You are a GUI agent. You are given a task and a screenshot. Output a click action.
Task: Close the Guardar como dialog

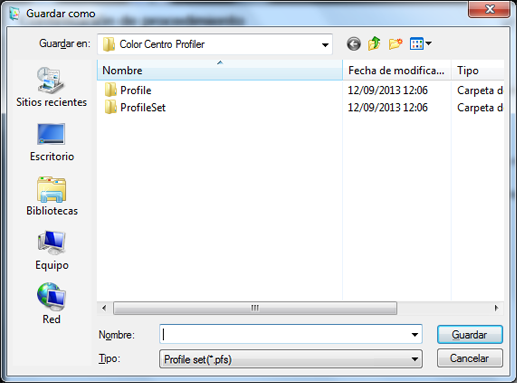click(489, 9)
